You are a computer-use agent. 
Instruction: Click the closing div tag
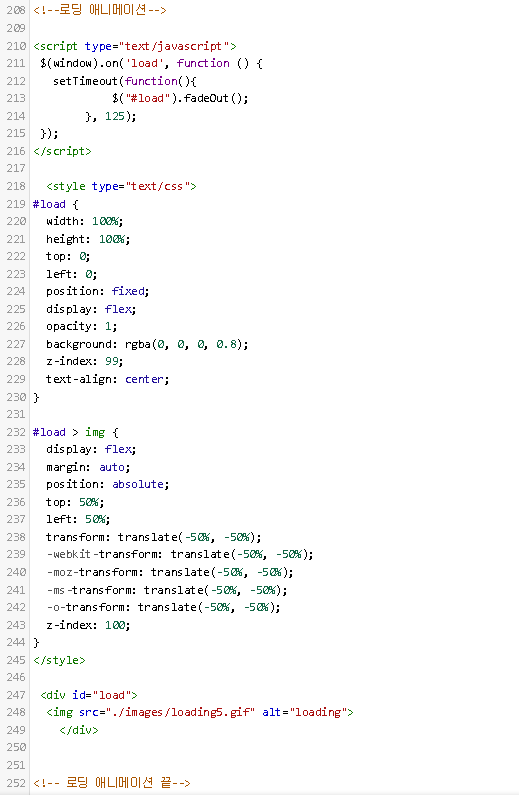79,730
